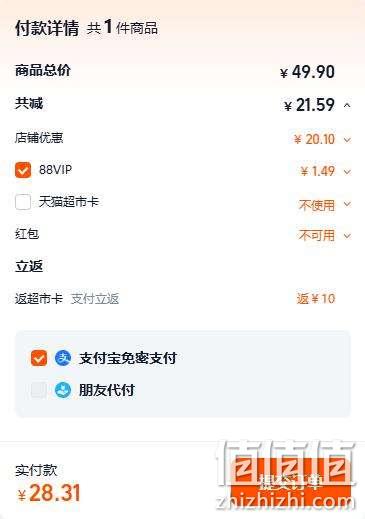Expand the 店铺优惠 details chevron
This screenshot has width=365, height=519.
[x=347, y=140]
